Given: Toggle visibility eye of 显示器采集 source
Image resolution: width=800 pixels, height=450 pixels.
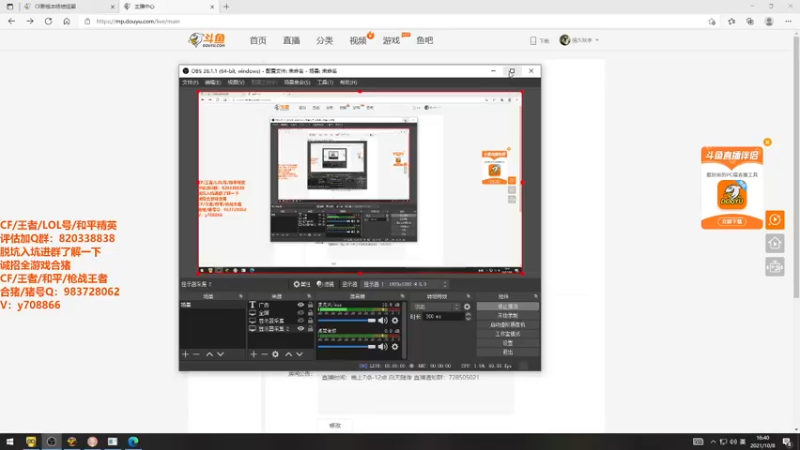Looking at the screenshot, I should pos(301,321).
